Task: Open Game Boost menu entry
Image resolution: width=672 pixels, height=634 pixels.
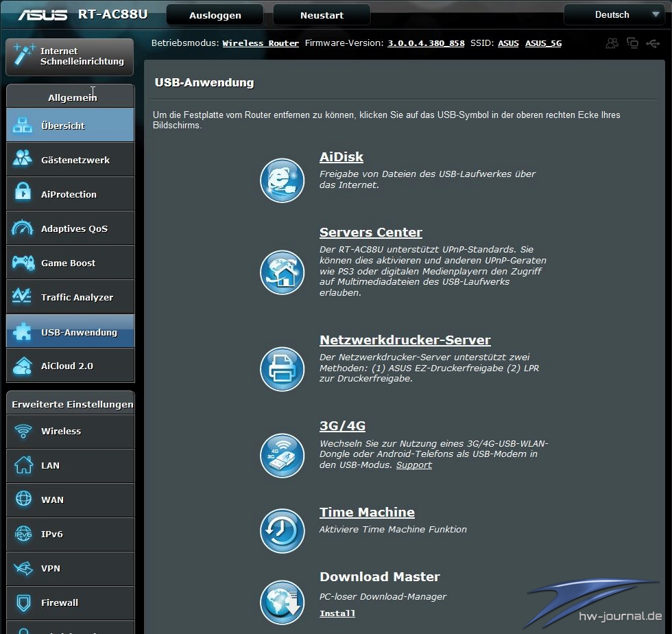Action: 70,263
